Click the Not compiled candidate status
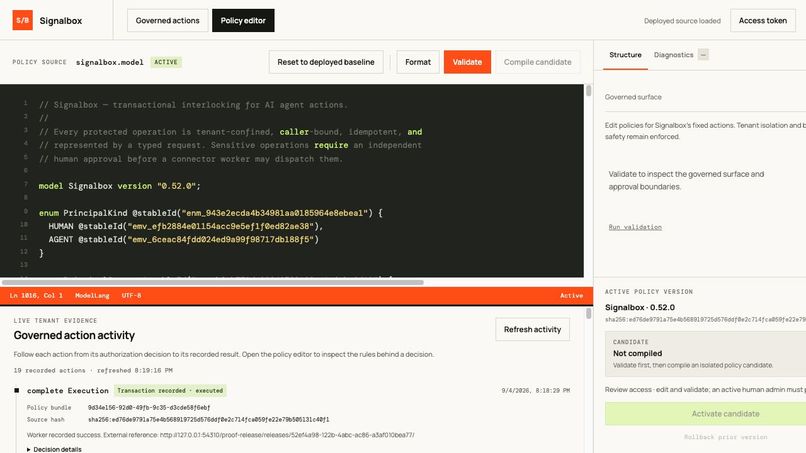This screenshot has height=453, width=806. point(637,353)
